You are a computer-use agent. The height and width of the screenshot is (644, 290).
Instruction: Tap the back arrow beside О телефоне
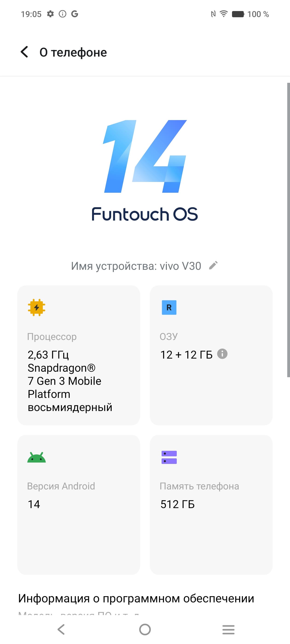(24, 52)
